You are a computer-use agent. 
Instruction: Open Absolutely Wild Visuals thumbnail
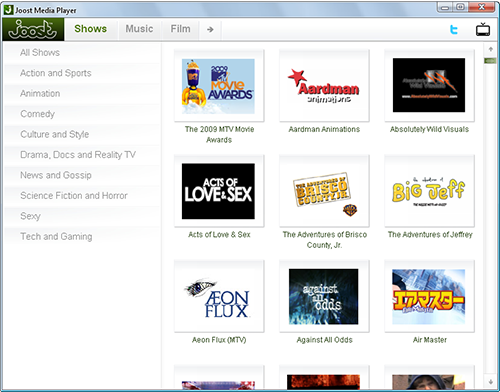(x=429, y=86)
